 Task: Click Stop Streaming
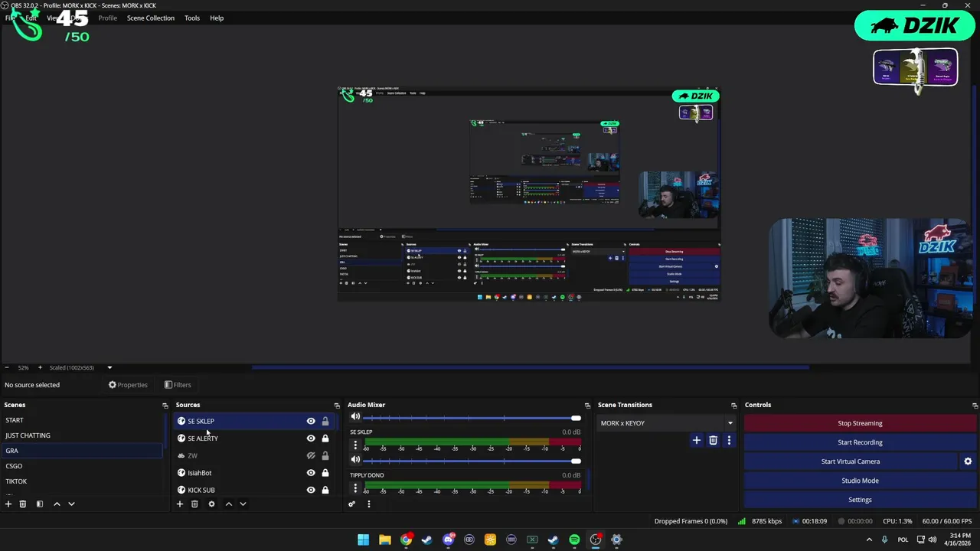(860, 423)
